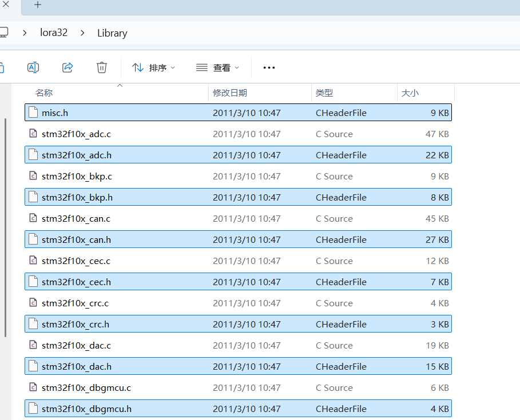Screen dimensions: 520x420
Task: Select file name stm32f10x_adc.h
Action: click(77, 155)
